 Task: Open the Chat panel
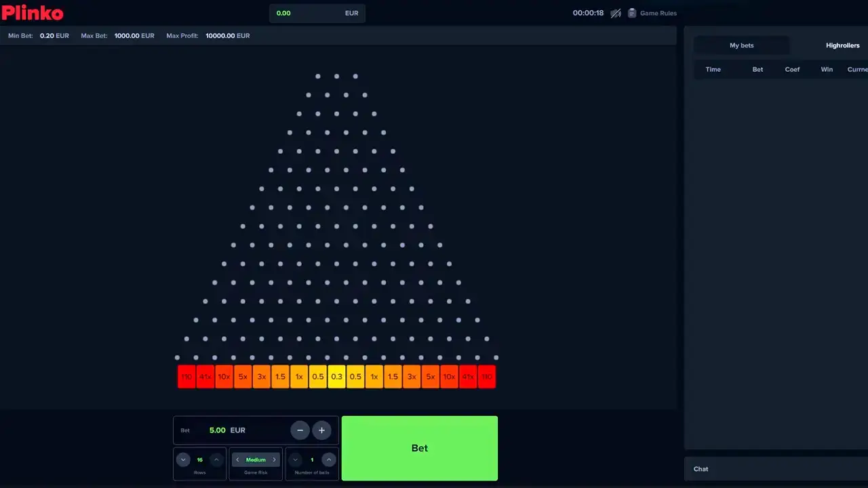tap(701, 469)
